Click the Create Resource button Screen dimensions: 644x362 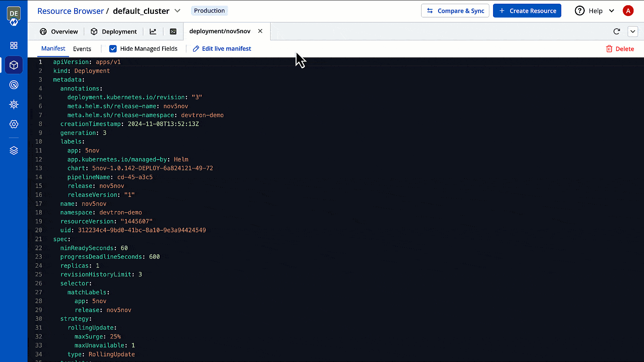click(x=527, y=11)
